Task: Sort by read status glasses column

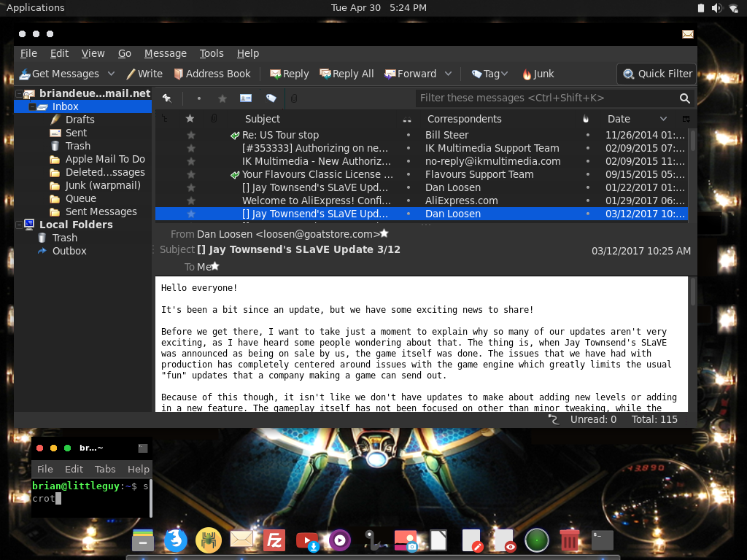Action: click(x=407, y=119)
